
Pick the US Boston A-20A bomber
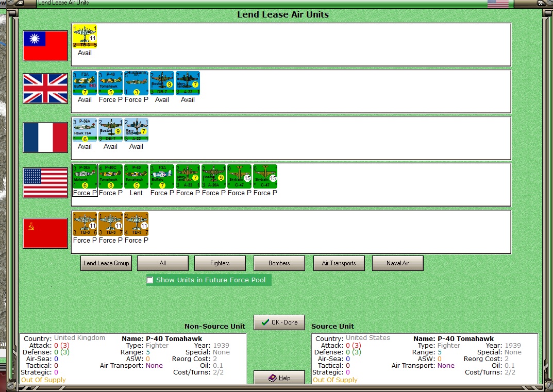click(213, 177)
